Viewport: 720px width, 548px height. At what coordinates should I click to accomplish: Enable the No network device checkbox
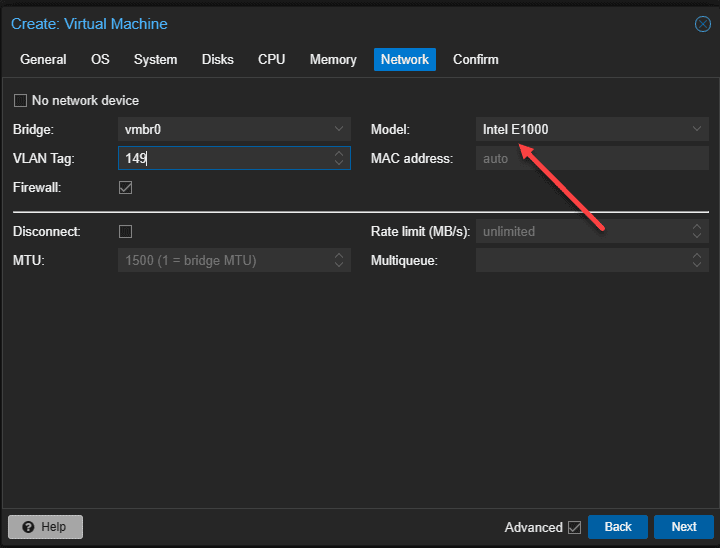[20, 100]
